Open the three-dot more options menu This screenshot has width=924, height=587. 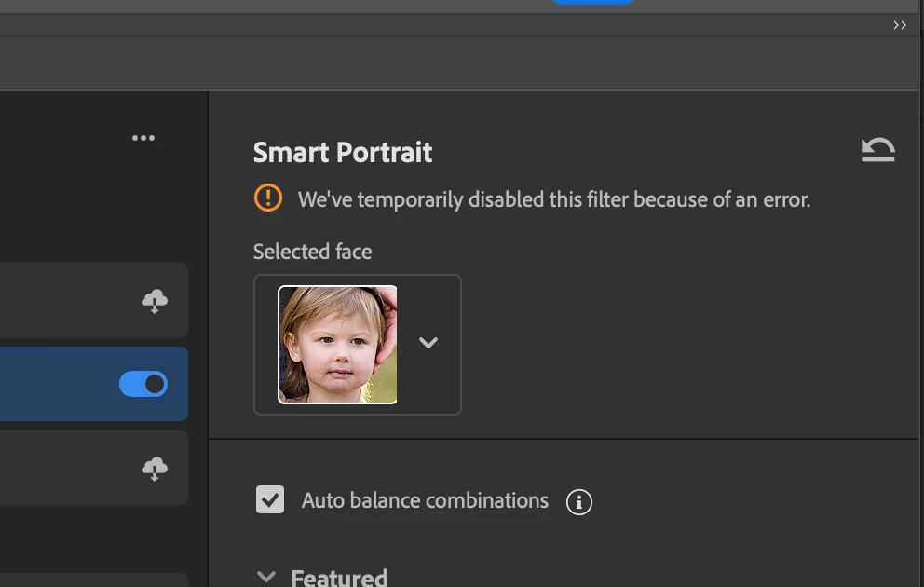point(143,138)
